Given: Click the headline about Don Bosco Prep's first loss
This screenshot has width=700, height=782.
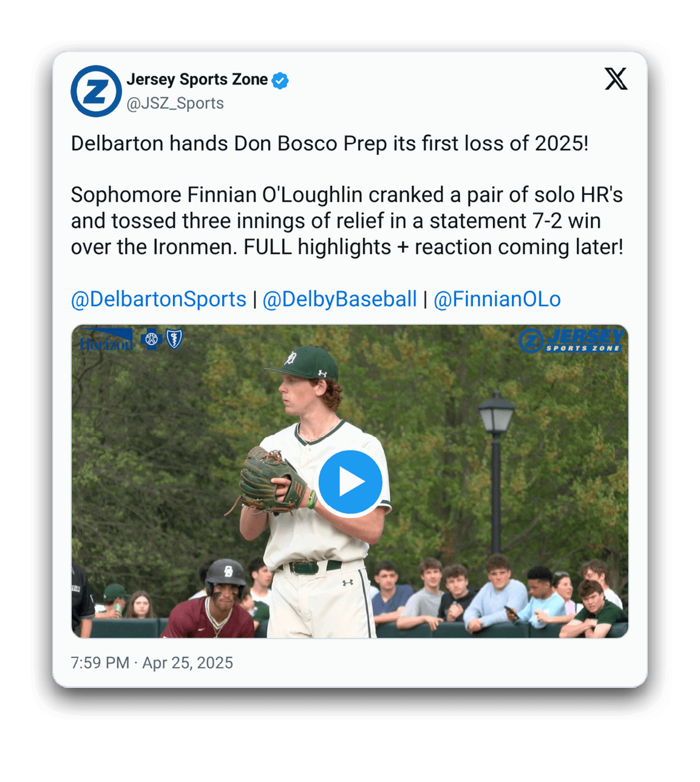Looking at the screenshot, I should coord(329,144).
